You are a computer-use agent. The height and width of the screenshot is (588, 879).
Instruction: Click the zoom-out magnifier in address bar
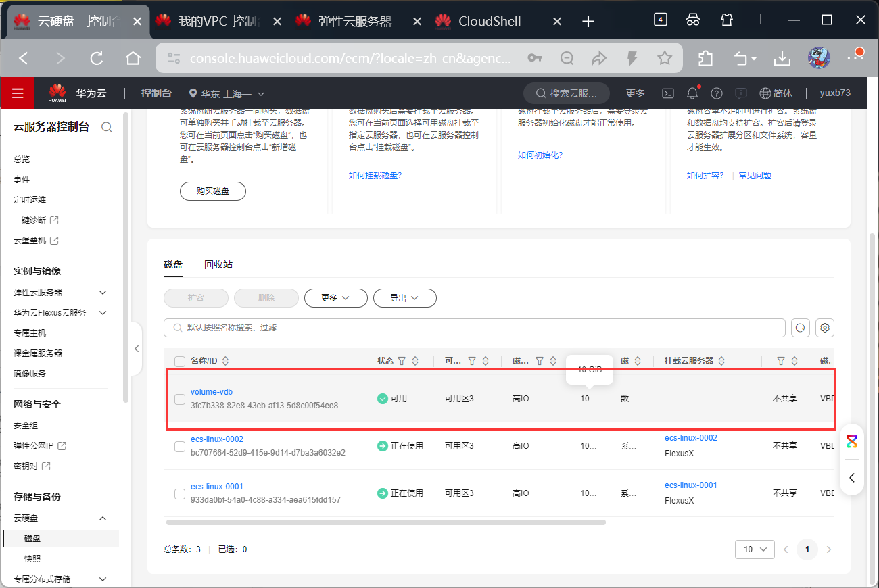(x=567, y=59)
